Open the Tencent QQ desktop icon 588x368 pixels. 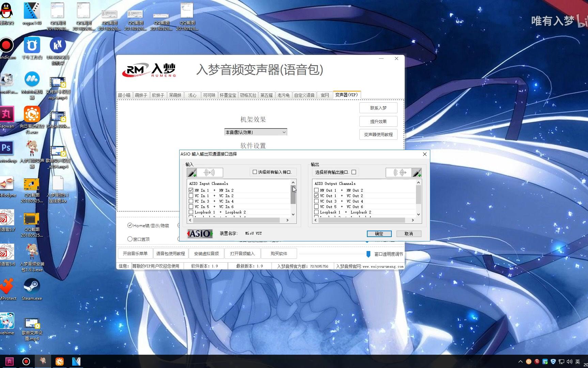6,14
